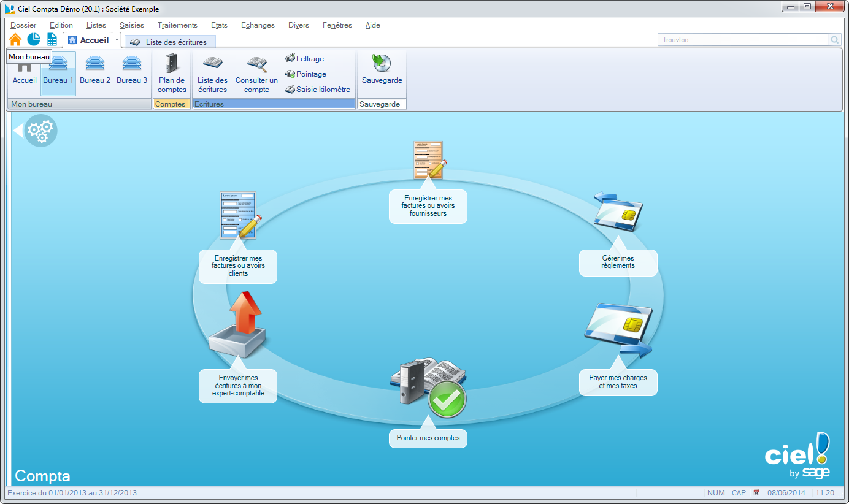Open the Listes menu
The height and width of the screenshot is (504, 849).
point(96,25)
